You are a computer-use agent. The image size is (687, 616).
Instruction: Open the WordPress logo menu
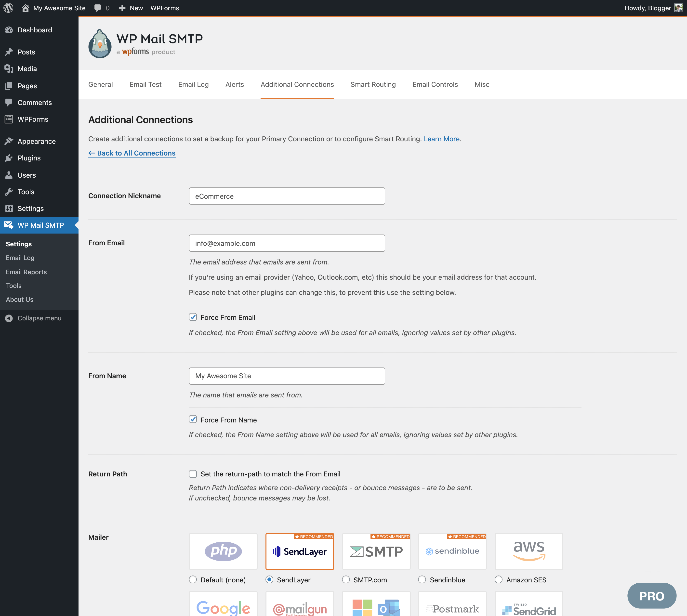pyautogui.click(x=8, y=8)
